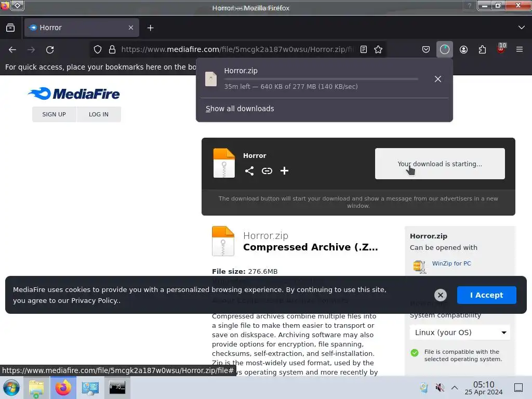
Task: Unmute the volume tray icon
Action: (x=440, y=388)
